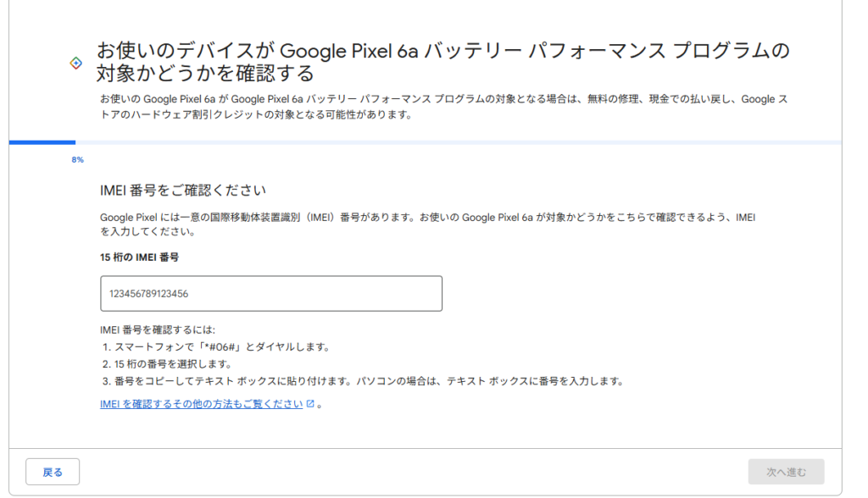Image resolution: width=868 pixels, height=498 pixels.
Task: Click the placeholder 123456789123456 in the IMEI field
Action: pyautogui.click(x=148, y=294)
